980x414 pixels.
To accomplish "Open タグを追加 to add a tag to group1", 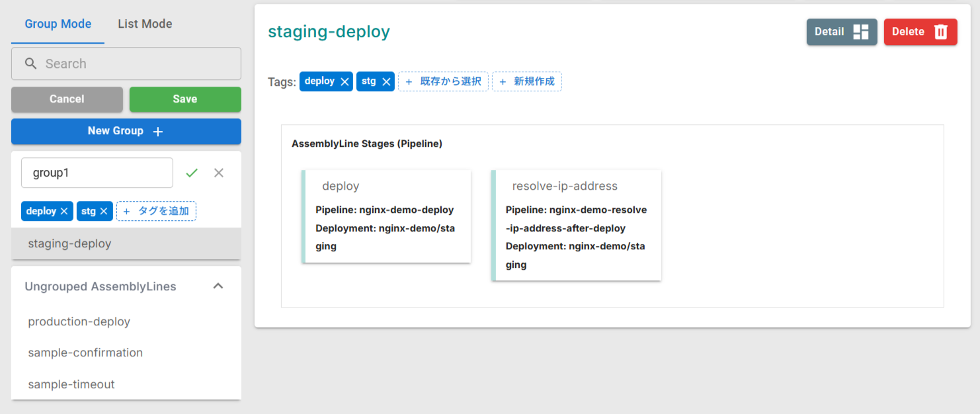I will tap(156, 211).
